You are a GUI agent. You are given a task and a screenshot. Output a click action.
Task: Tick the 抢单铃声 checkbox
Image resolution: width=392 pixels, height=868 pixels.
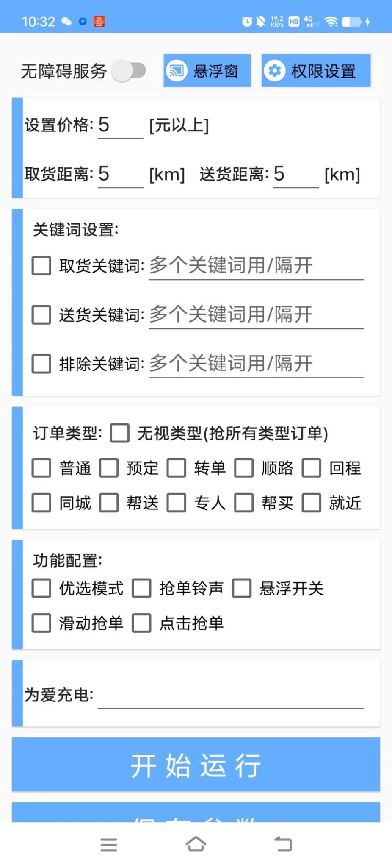142,588
